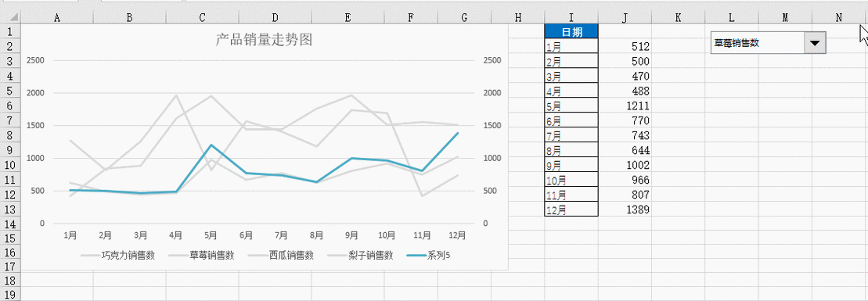Viewport: 868px width, 301px height.
Task: Select column M header
Action: click(785, 18)
